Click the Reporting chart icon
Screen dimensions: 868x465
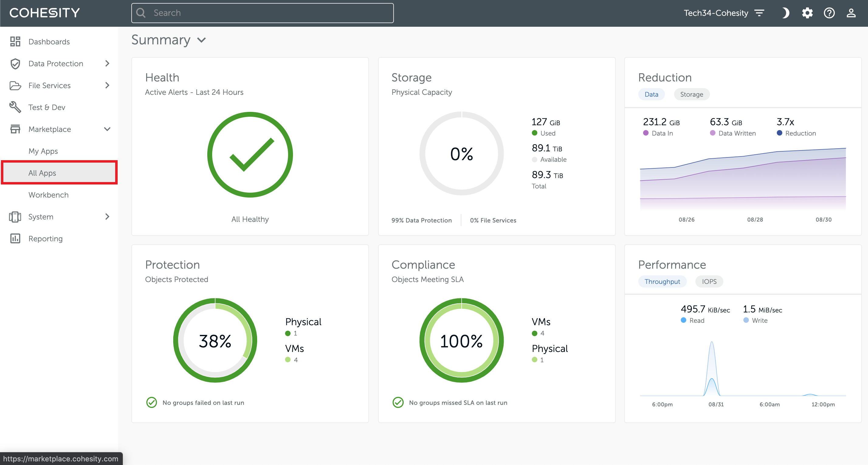tap(15, 239)
